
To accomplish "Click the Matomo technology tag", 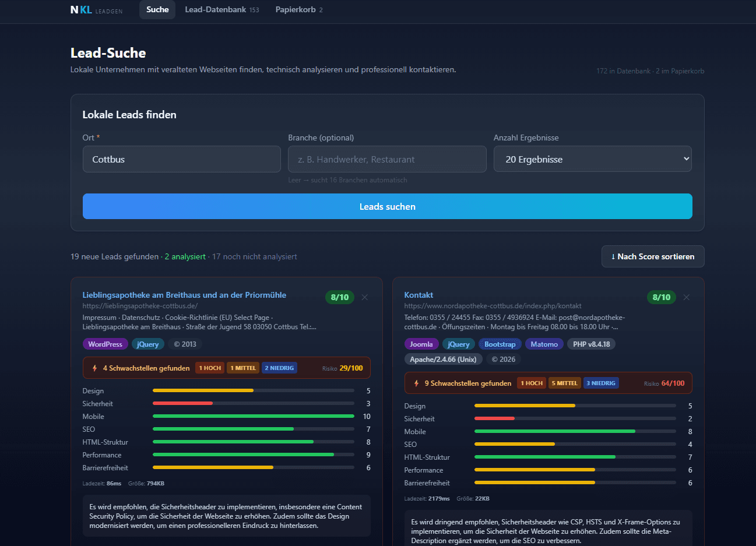I will pyautogui.click(x=544, y=344).
